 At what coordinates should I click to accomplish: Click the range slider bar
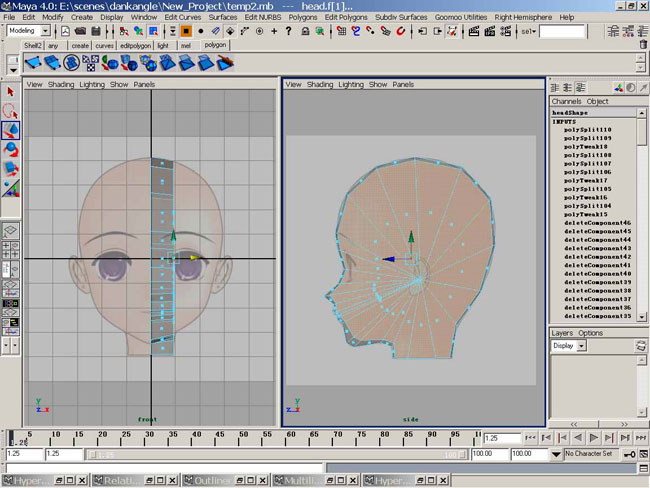point(277,455)
